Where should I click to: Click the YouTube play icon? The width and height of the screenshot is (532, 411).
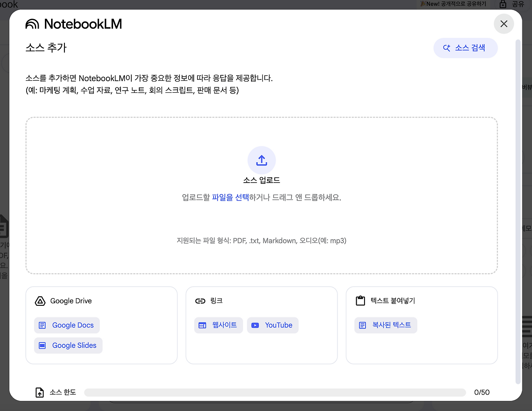(255, 325)
